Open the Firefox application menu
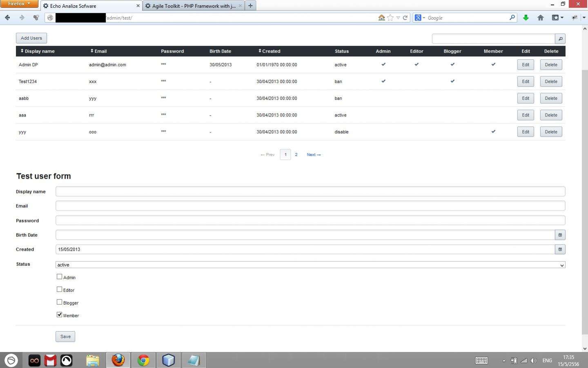The width and height of the screenshot is (588, 368). (19, 4)
